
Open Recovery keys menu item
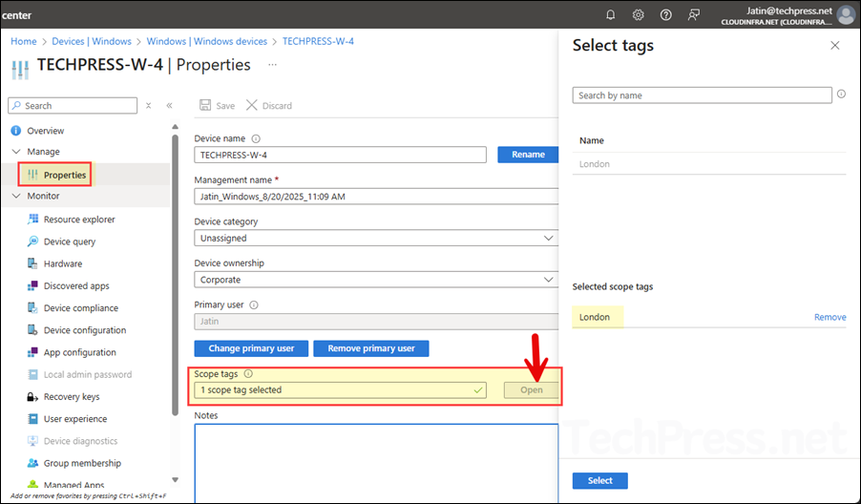(x=72, y=396)
